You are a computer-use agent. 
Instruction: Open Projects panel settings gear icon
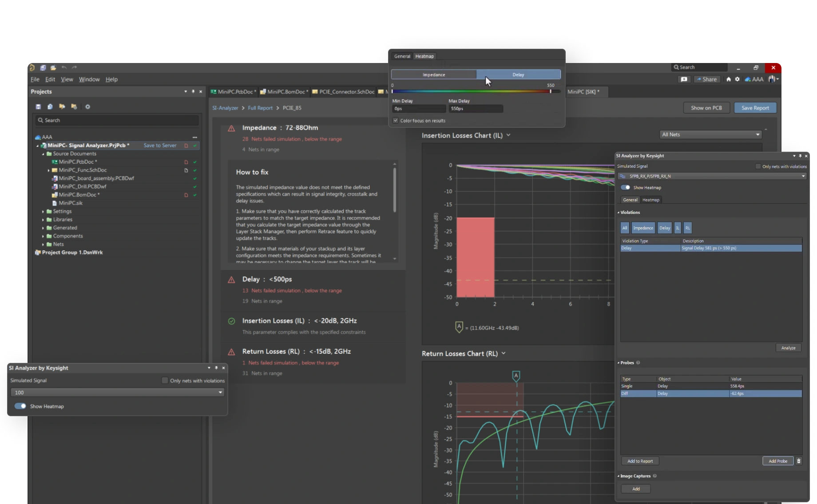pyautogui.click(x=87, y=106)
